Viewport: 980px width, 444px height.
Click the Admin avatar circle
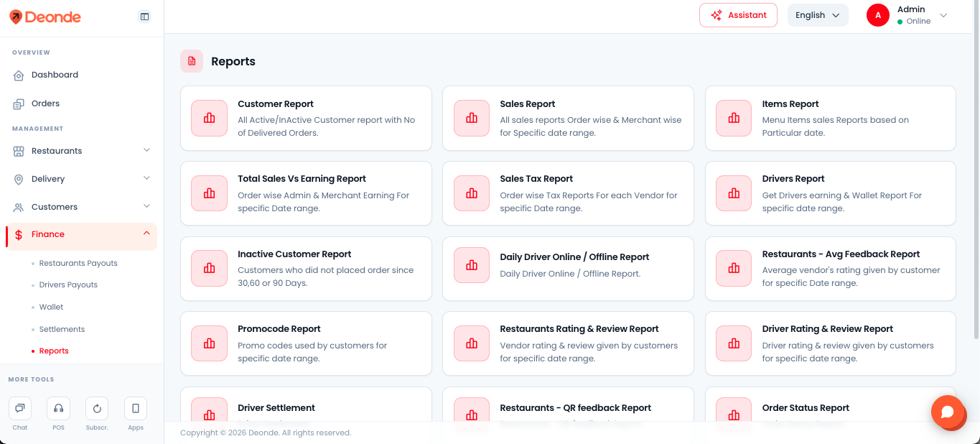[878, 15]
